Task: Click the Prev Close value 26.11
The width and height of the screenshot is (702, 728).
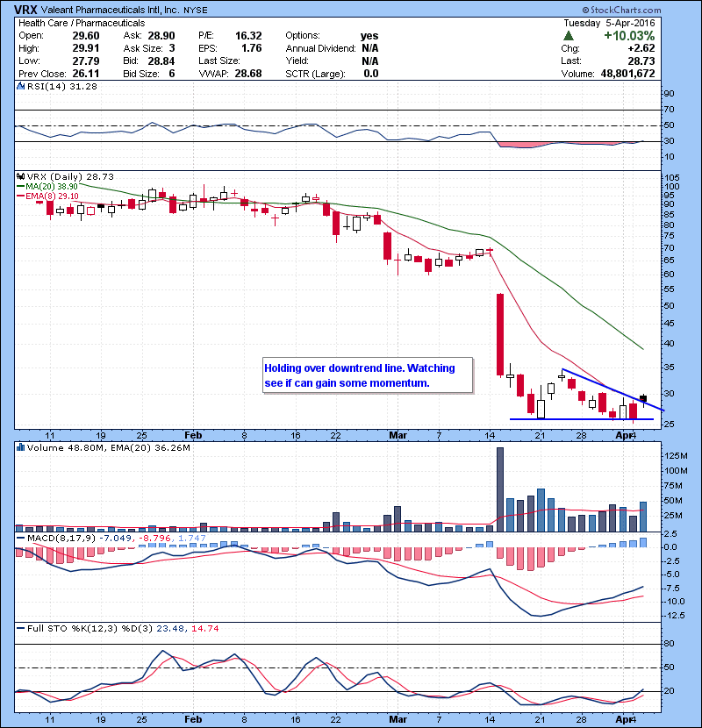Action: [x=86, y=74]
